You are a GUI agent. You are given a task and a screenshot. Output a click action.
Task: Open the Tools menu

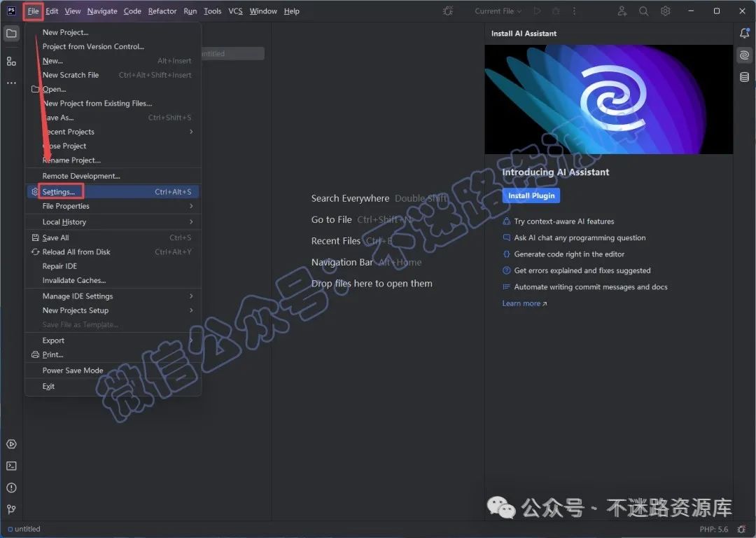pyautogui.click(x=212, y=11)
